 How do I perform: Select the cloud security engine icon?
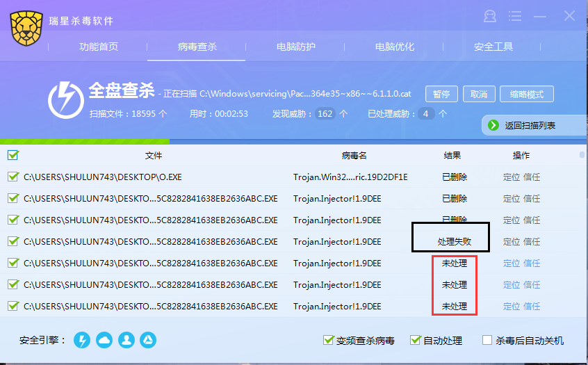pos(104,340)
